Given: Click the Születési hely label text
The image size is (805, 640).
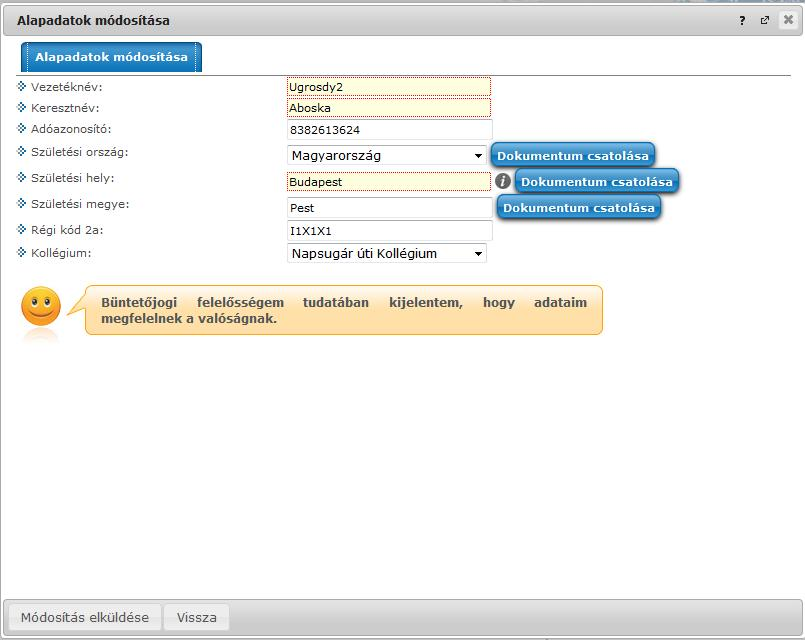Looking at the screenshot, I should point(72,178).
